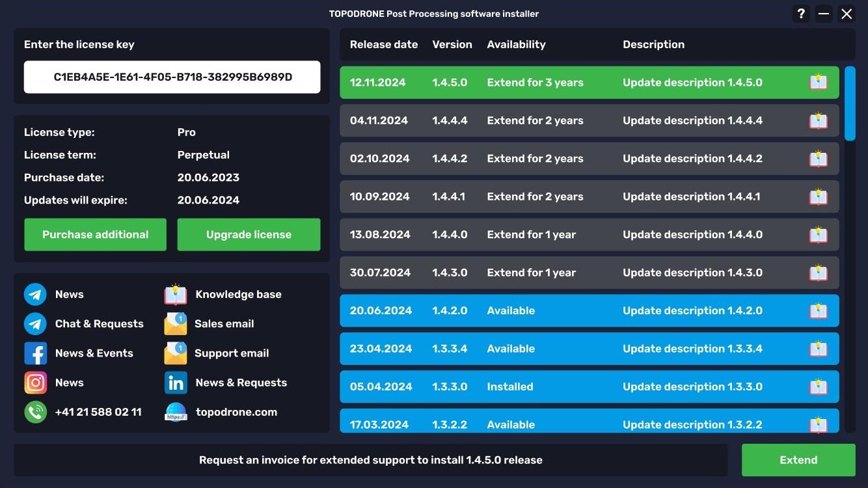Open description book icon for version 1.3.3.0

818,386
